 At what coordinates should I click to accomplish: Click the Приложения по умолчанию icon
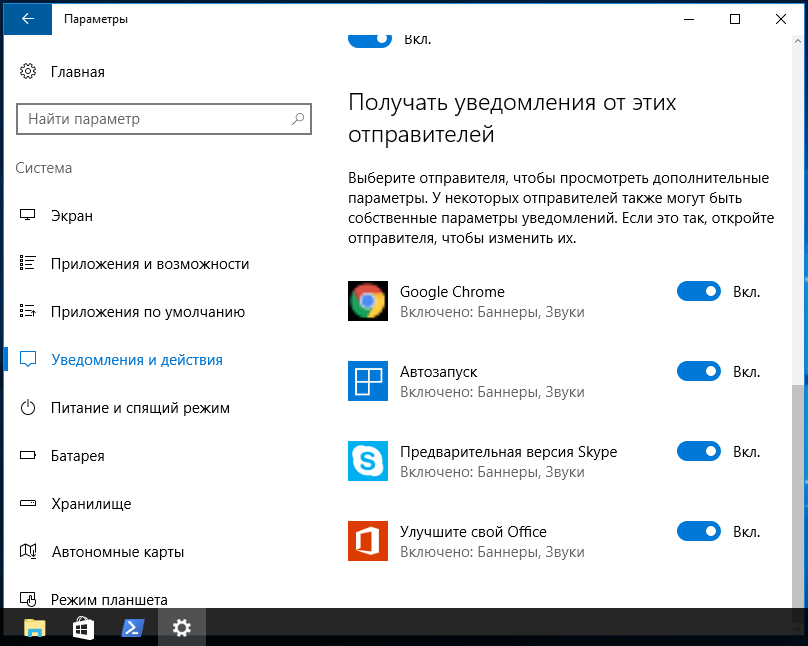[28, 311]
